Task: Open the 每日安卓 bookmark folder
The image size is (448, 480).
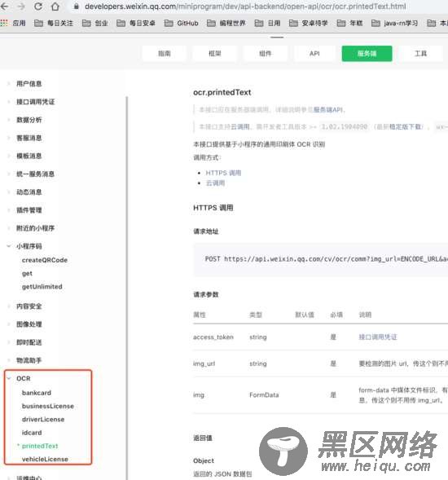Action: [136, 23]
